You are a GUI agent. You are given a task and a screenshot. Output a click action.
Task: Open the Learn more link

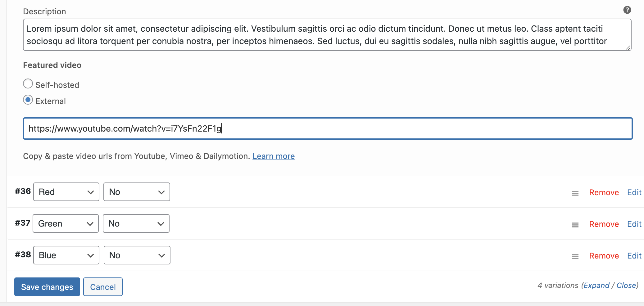pos(273,156)
